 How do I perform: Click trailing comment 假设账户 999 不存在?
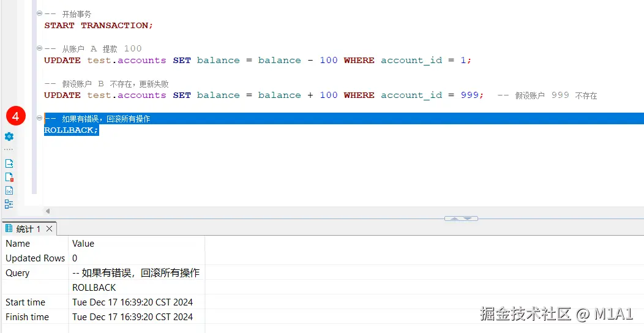547,95
